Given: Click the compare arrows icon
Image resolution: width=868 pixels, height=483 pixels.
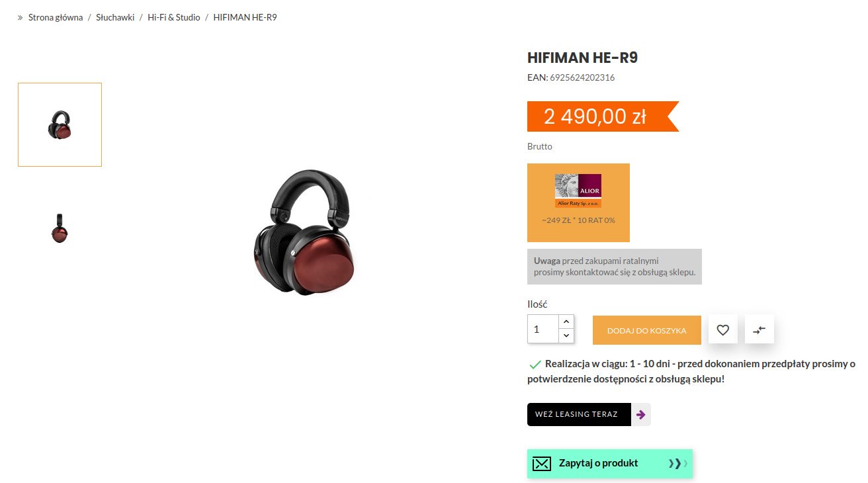Looking at the screenshot, I should pyautogui.click(x=759, y=329).
